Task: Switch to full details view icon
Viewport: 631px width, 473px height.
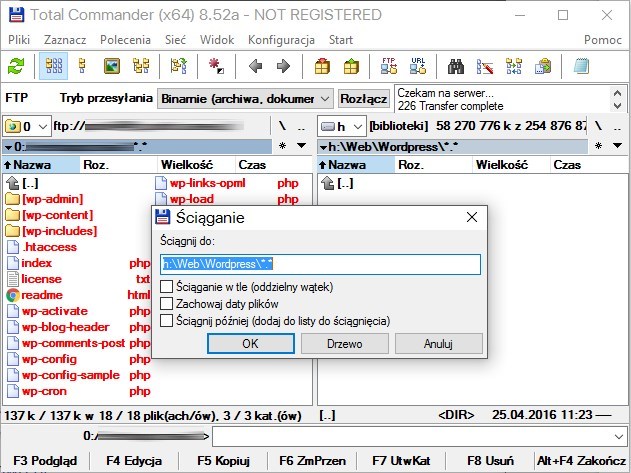Action: pyautogui.click(x=82, y=66)
